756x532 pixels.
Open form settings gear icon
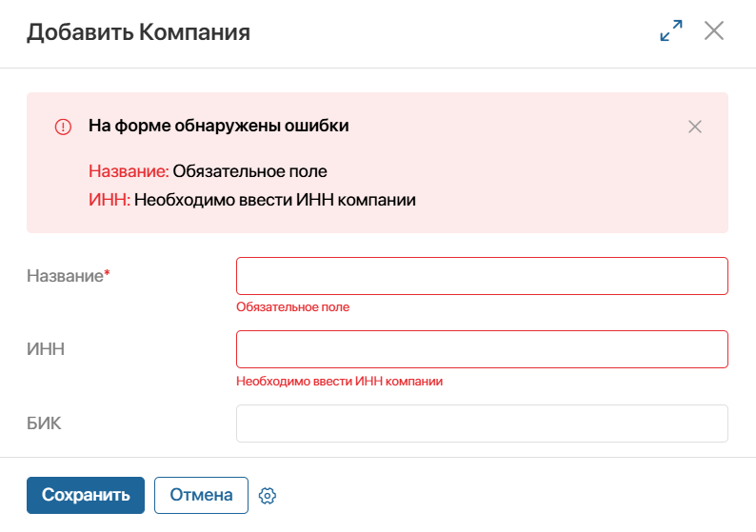268,496
